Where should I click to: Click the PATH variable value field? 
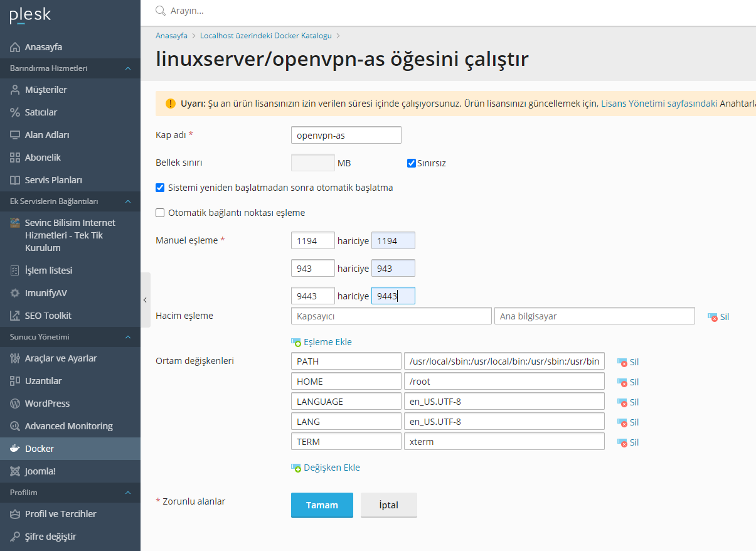coord(504,361)
